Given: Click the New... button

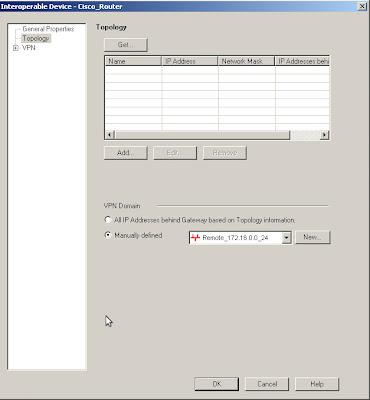Looking at the screenshot, I should tap(313, 237).
